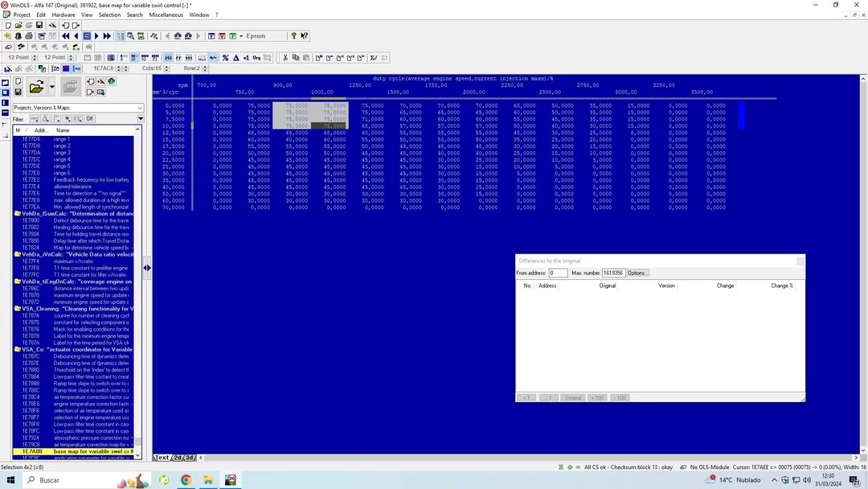Expand the filter options black arrow

(140, 118)
